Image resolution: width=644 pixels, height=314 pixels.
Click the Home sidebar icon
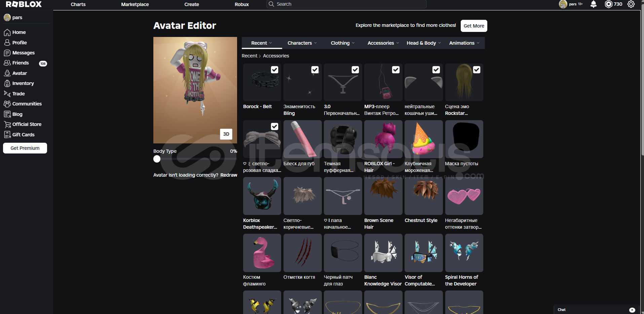(7, 33)
